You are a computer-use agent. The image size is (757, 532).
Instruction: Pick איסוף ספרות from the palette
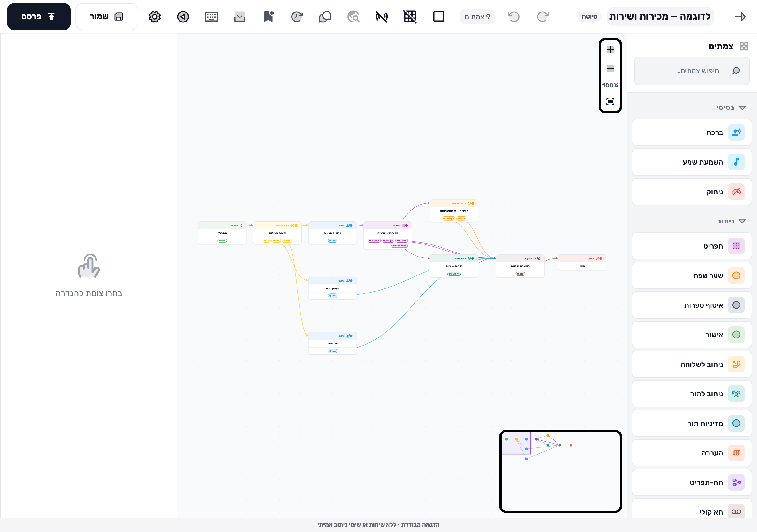[x=692, y=305]
